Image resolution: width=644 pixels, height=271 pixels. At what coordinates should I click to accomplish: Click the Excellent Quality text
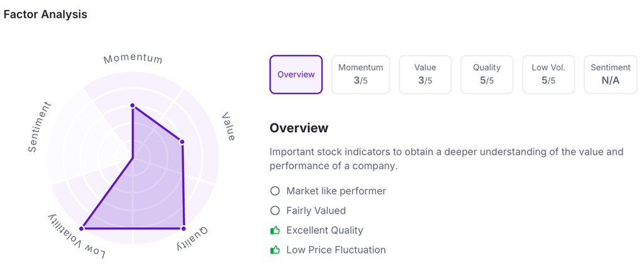[x=325, y=230]
